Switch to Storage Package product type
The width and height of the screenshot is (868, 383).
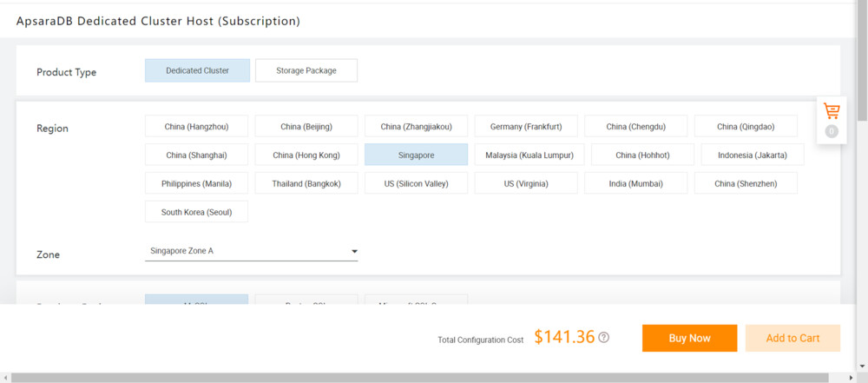click(306, 70)
